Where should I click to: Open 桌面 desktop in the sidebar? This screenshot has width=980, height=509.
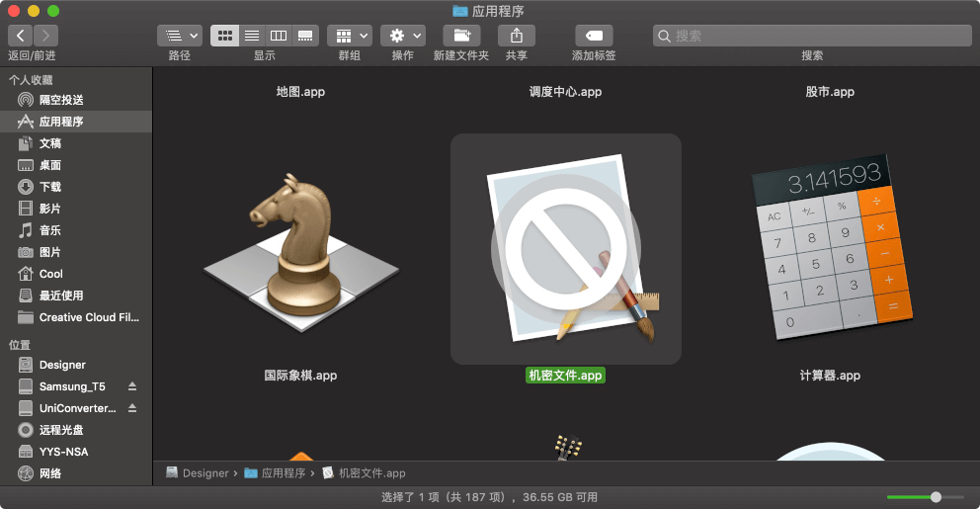click(76, 165)
